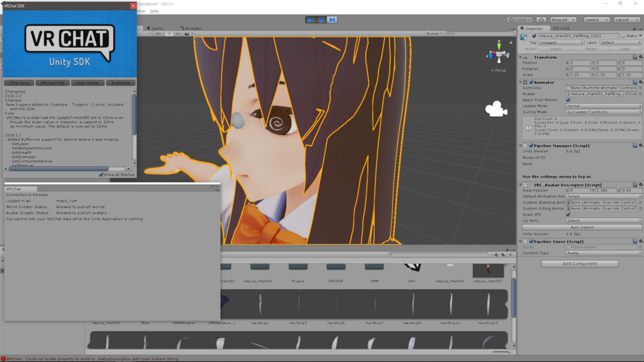
Task: Open the Gizmos dropdown
Action: coord(434,34)
